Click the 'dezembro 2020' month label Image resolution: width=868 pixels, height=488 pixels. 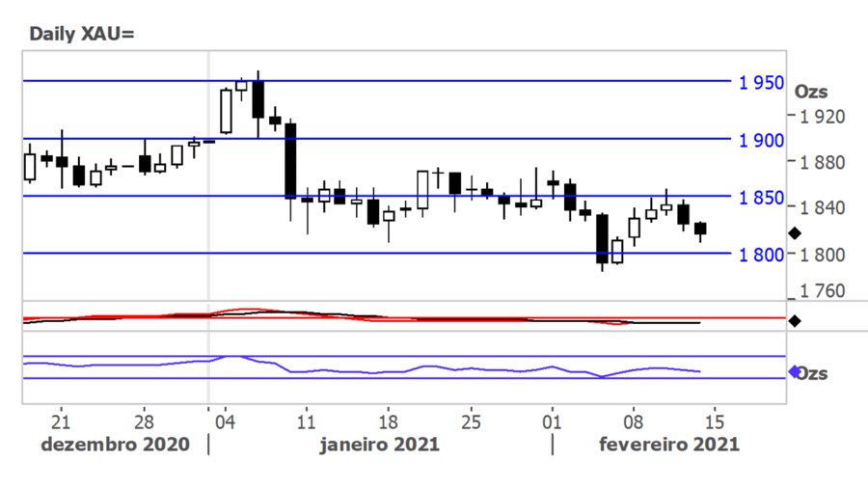(x=115, y=445)
